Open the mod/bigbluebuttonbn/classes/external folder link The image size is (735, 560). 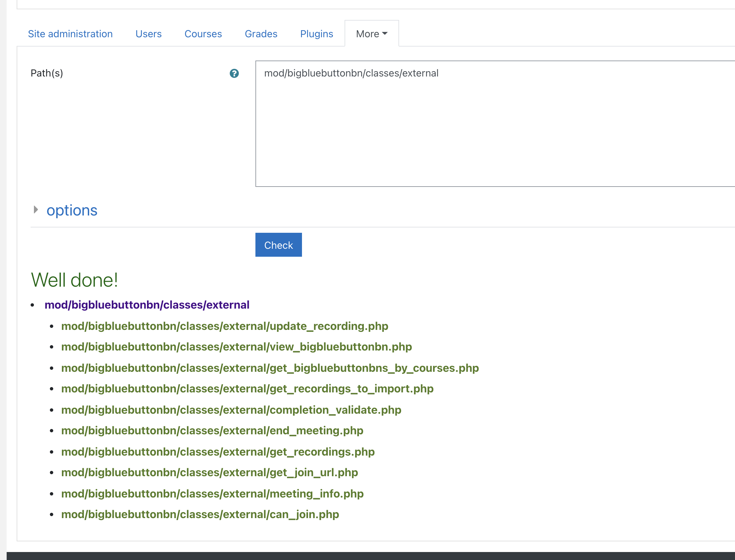[147, 305]
